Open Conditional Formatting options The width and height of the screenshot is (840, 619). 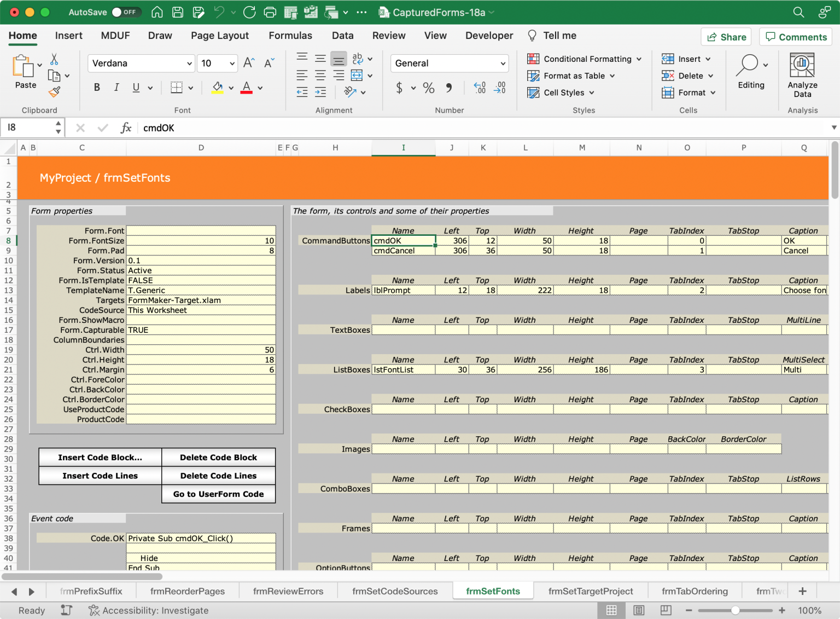coord(584,59)
